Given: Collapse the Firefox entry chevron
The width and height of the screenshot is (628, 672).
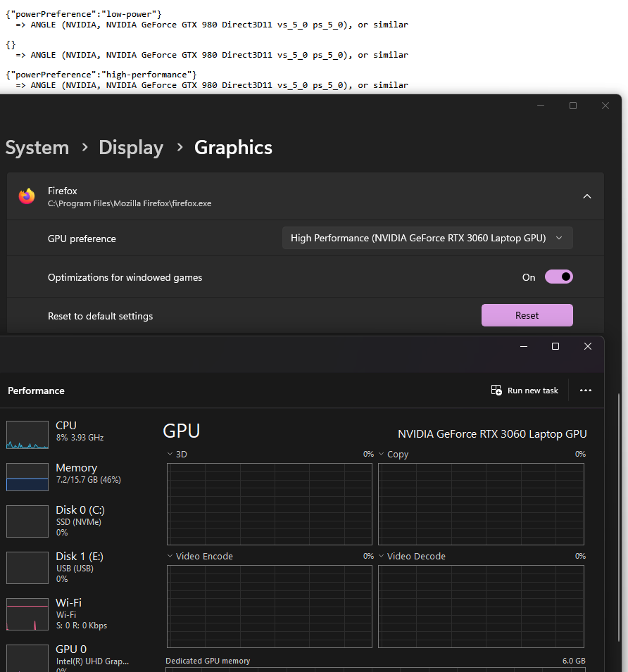Looking at the screenshot, I should [587, 196].
